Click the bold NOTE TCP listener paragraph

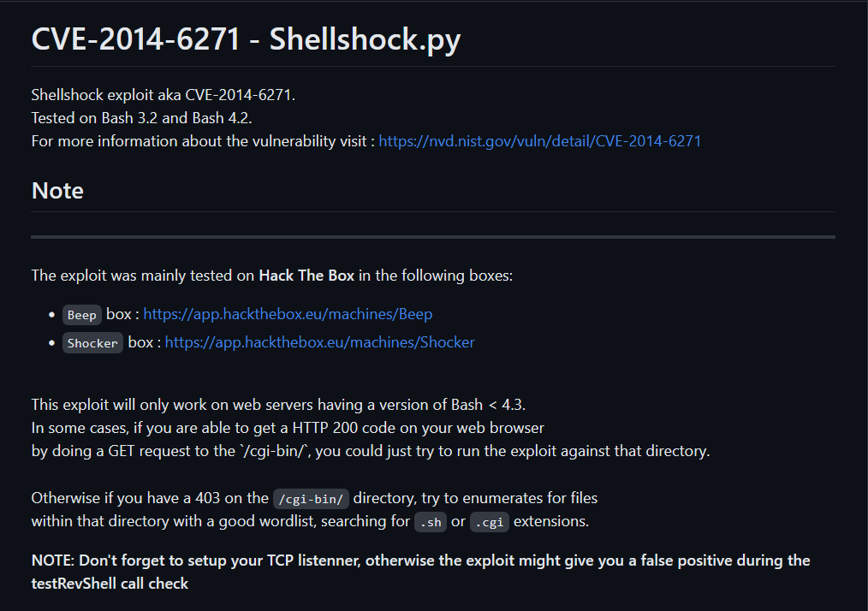pyautogui.click(x=420, y=572)
